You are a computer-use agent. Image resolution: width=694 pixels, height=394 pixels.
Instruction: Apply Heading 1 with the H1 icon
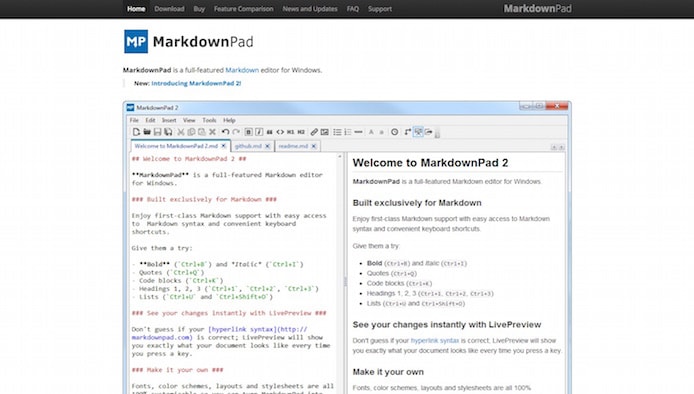click(x=291, y=132)
